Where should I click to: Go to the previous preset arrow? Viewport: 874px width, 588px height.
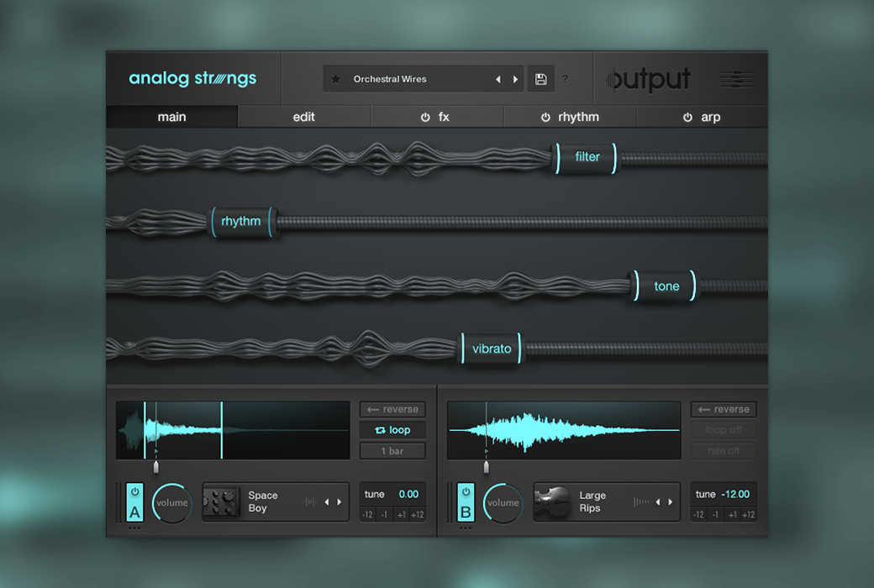point(498,80)
